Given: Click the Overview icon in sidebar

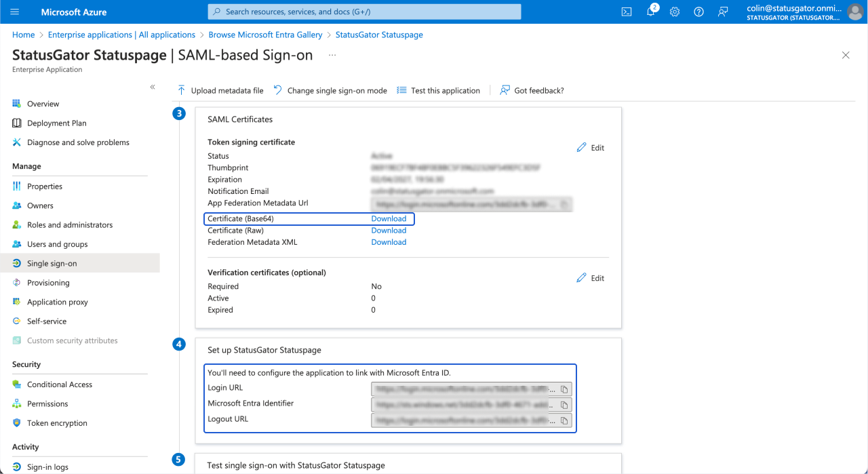Looking at the screenshot, I should point(17,104).
